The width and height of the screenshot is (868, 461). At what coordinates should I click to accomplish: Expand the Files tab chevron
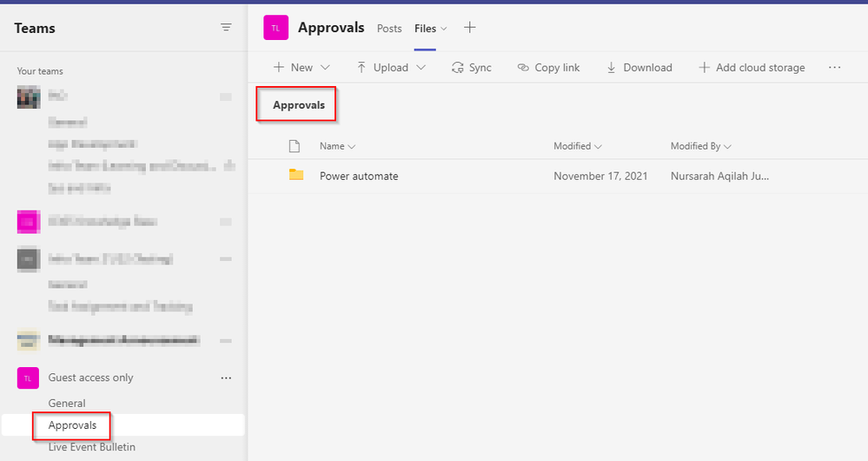[x=443, y=29]
